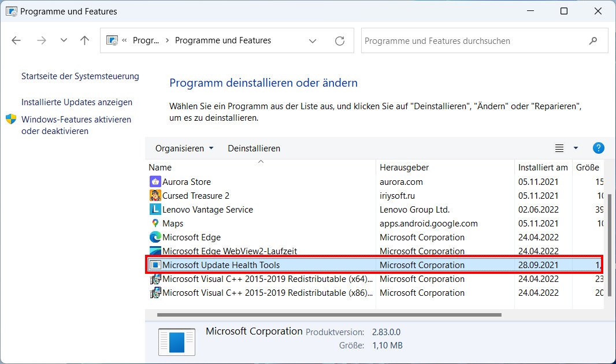Screen dimensions: 616x364
Task: Select Microsoft Edge WebView2-Laufzeit entry name
Action: (229, 251)
